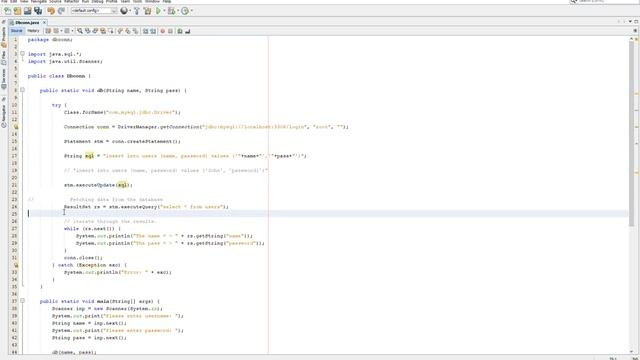Click the Debug Project icon
The image size is (640, 360).
tap(171, 11)
